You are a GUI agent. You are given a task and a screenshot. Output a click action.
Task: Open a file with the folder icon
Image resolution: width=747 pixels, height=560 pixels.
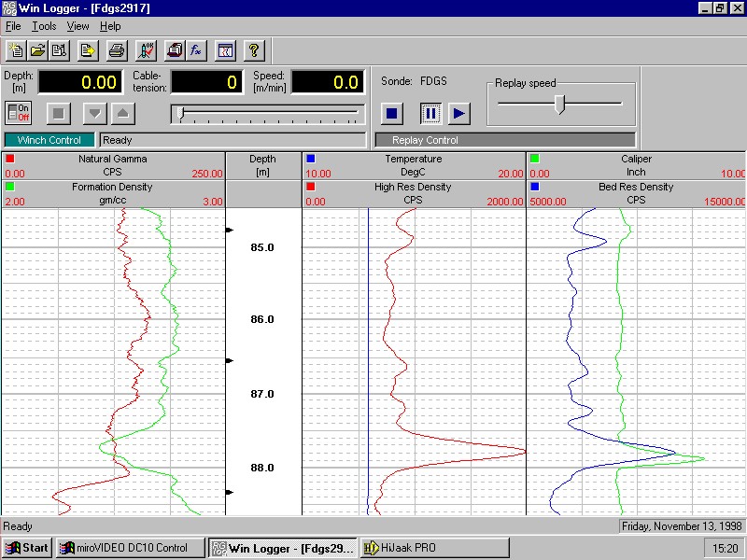(37, 50)
